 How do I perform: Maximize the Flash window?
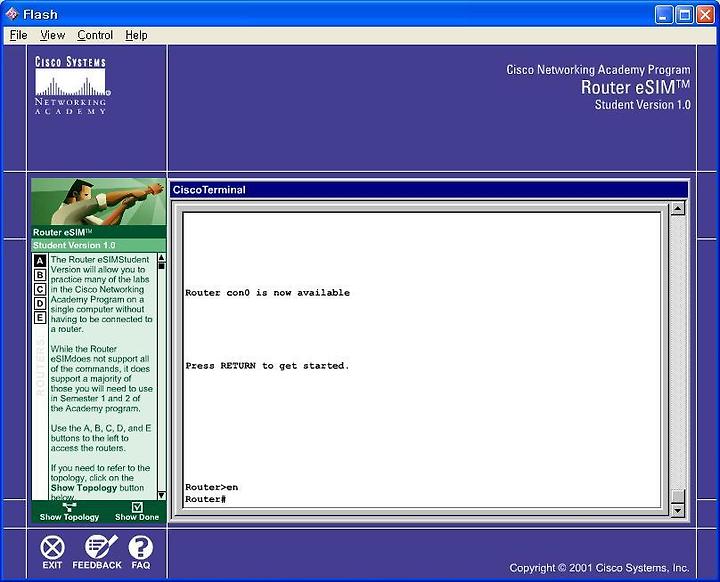pos(684,15)
